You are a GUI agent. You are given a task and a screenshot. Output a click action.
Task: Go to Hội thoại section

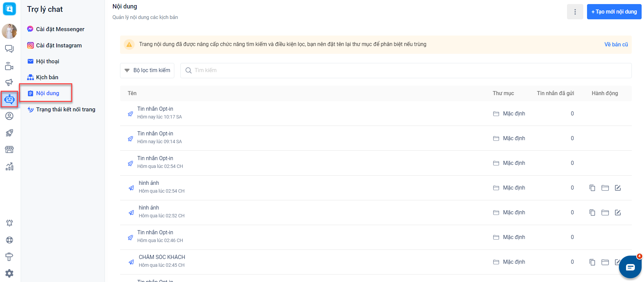[x=43, y=61]
